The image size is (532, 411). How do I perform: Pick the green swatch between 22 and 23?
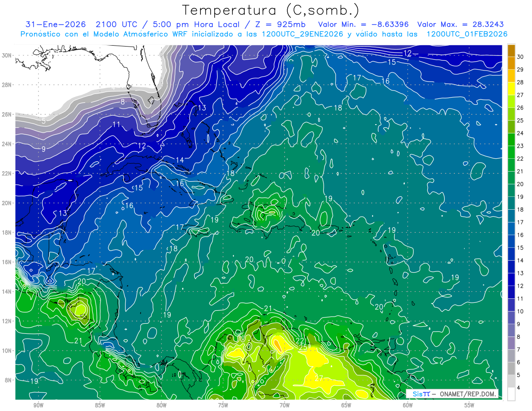[x=511, y=152]
